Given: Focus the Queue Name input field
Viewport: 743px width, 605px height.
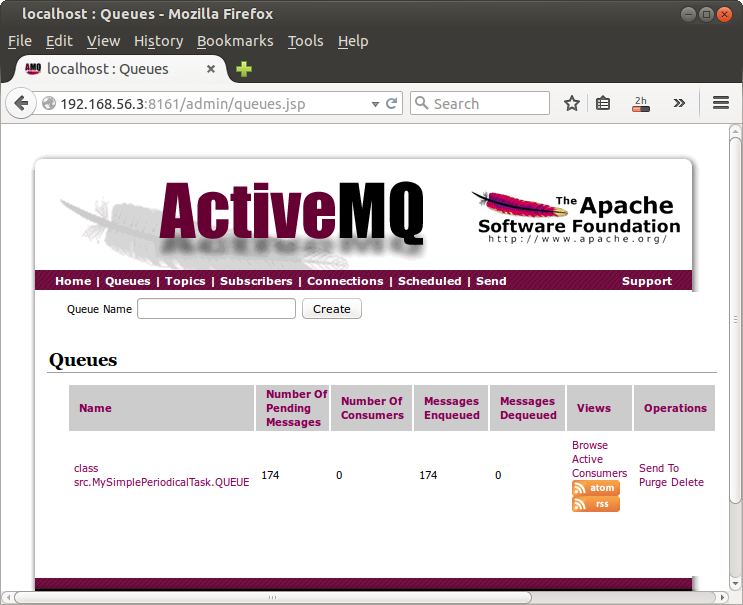Looking at the screenshot, I should pos(217,308).
